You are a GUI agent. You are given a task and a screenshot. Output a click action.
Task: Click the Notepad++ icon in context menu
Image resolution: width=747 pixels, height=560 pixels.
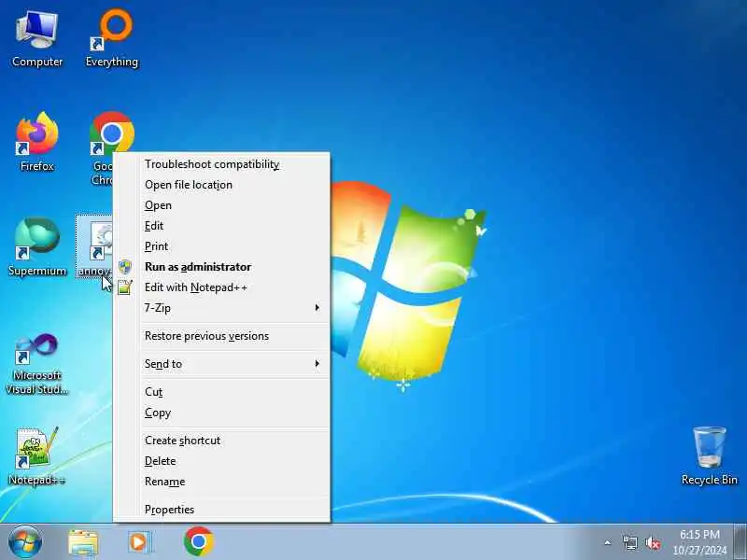[x=125, y=287]
